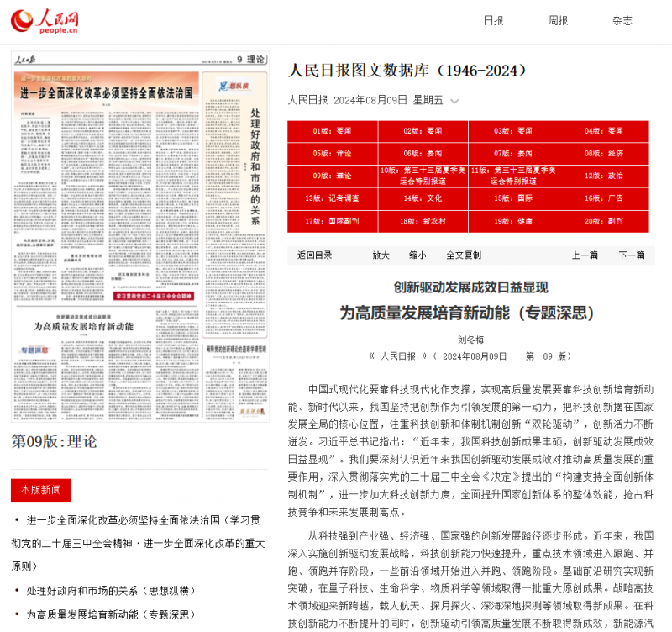This screenshot has height=632, width=672.
Task: Click the subtitle 创新驱动发展成效日益显现
Action: point(470,287)
